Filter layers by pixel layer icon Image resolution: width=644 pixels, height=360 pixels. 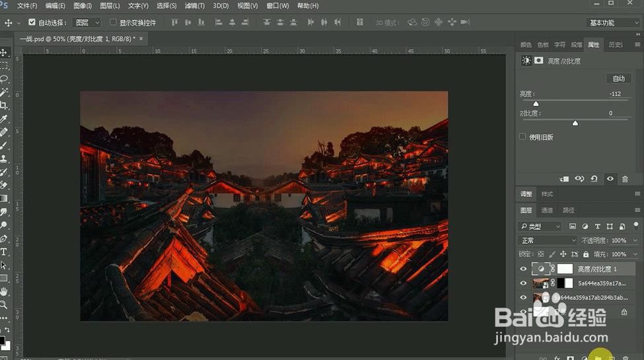tap(573, 227)
